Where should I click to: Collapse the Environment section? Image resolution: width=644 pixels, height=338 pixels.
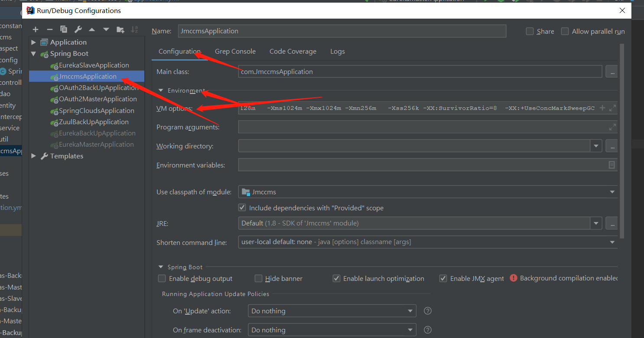[x=161, y=91]
